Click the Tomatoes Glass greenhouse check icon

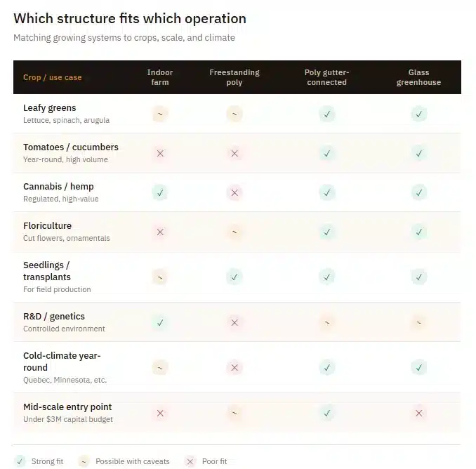point(419,153)
